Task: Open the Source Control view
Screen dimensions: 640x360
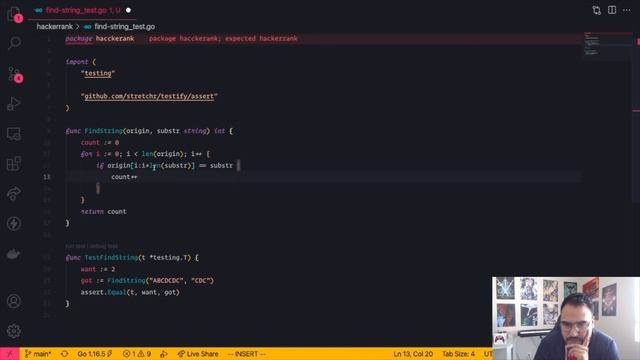Action: coord(14,73)
